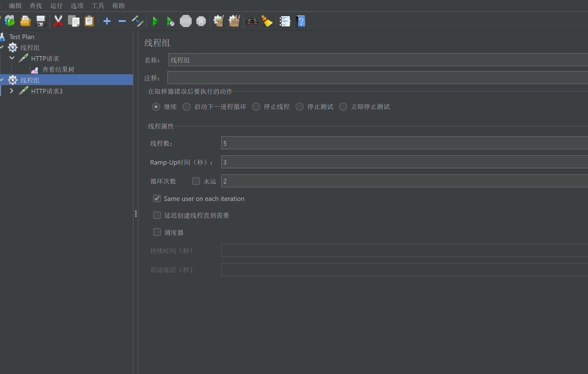Select the 立即停止测试 radio option

tap(343, 107)
